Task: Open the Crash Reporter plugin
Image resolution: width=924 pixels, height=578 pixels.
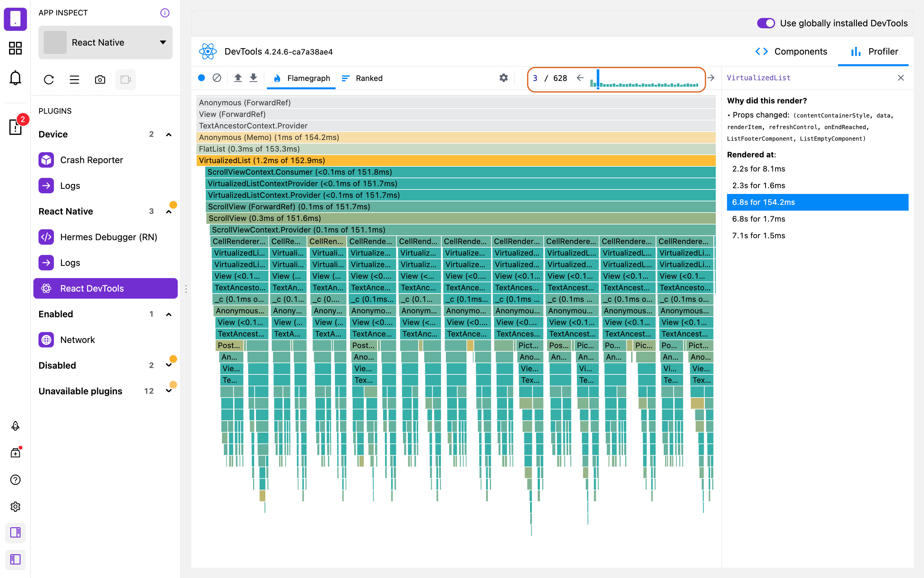Action: 105,160
